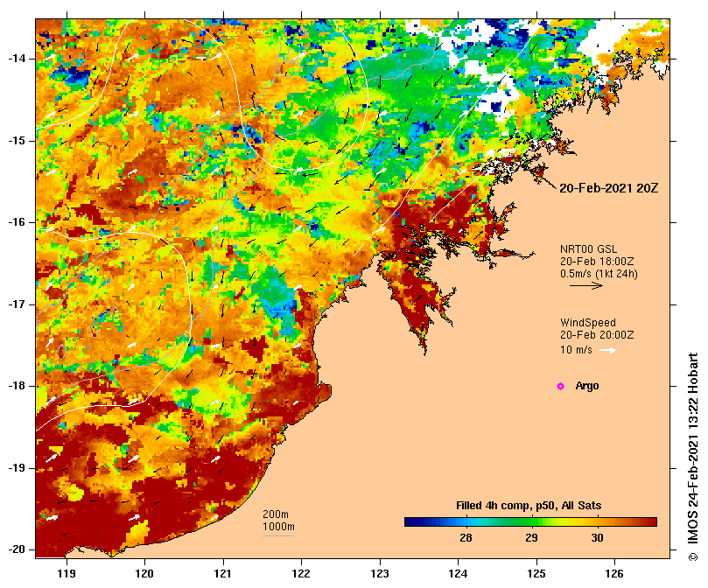Click the '-19' latitude axis label
The height and width of the screenshot is (588, 708).
pos(17,468)
